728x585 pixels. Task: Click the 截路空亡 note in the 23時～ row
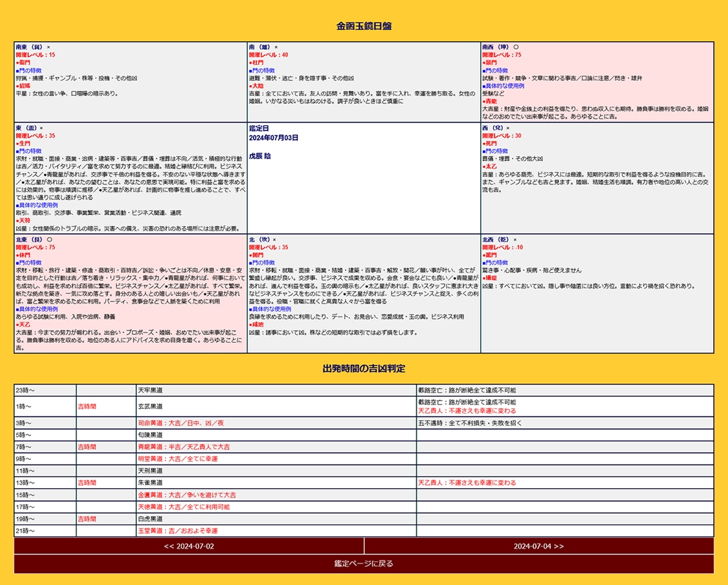click(x=467, y=390)
